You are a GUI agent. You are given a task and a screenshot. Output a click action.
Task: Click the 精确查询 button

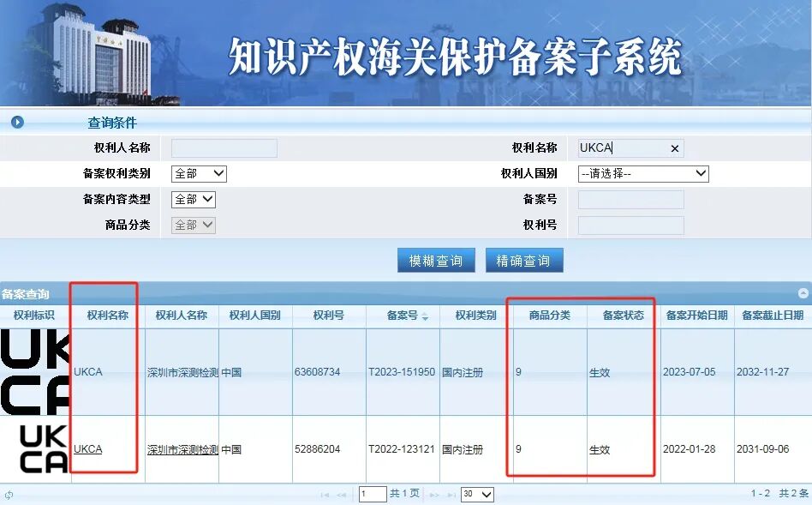pos(524,261)
